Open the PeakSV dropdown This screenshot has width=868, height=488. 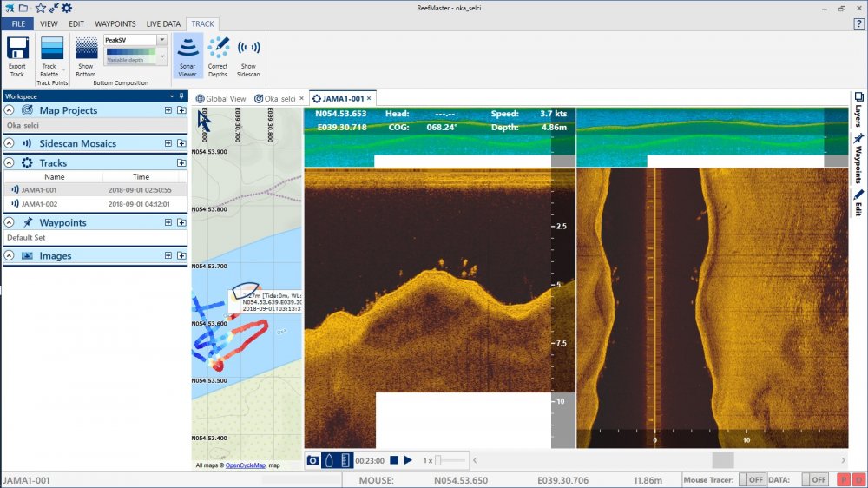point(161,40)
